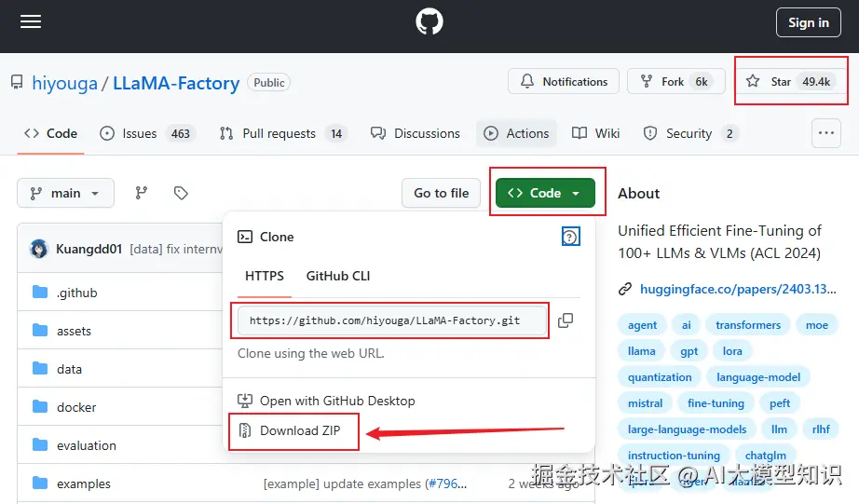Open the Wiki tab
This screenshot has height=504, width=859.
[x=595, y=133]
